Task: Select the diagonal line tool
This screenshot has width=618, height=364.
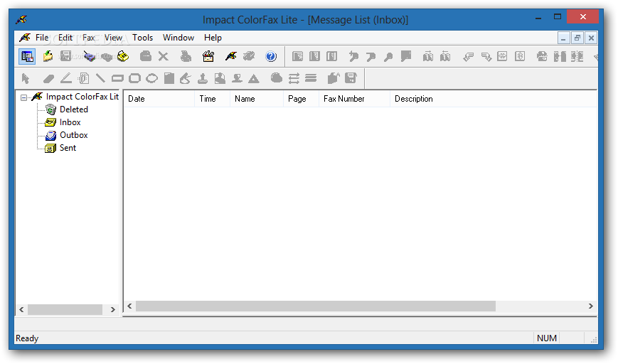Action: 100,78
